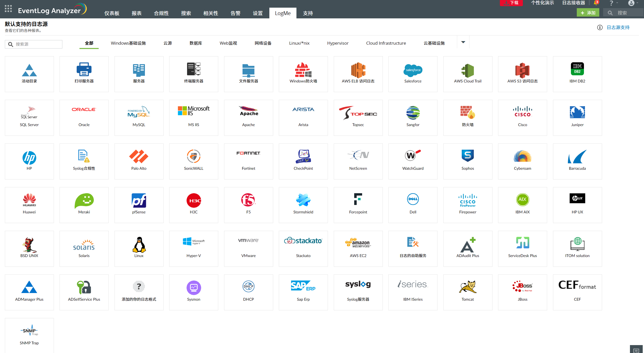The width and height of the screenshot is (644, 353).
Task: Open the Apache feather icon
Action: tap(248, 111)
